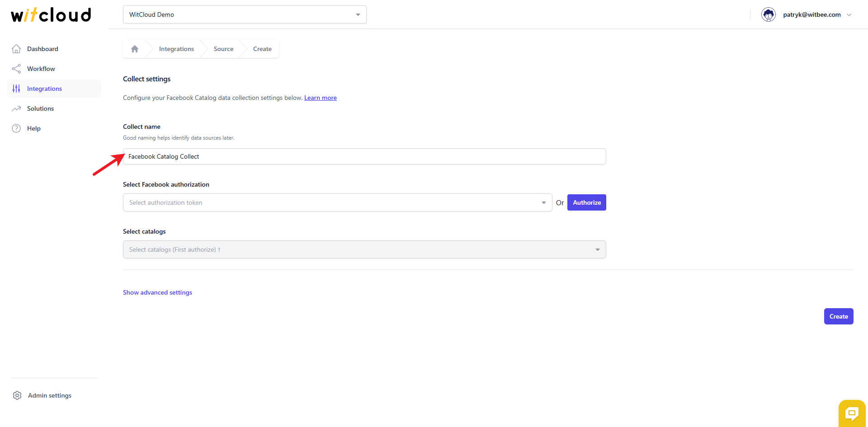Open the Solutions menu item
868x427 pixels.
[54, 108]
